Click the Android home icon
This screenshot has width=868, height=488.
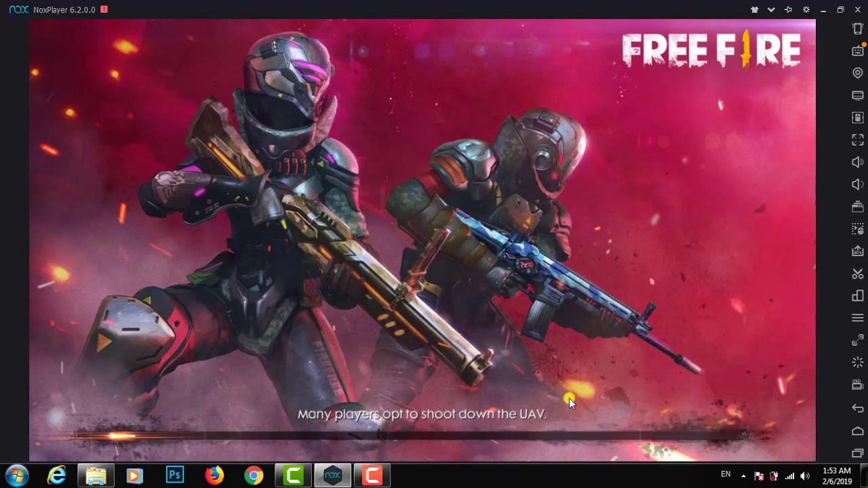tap(858, 430)
